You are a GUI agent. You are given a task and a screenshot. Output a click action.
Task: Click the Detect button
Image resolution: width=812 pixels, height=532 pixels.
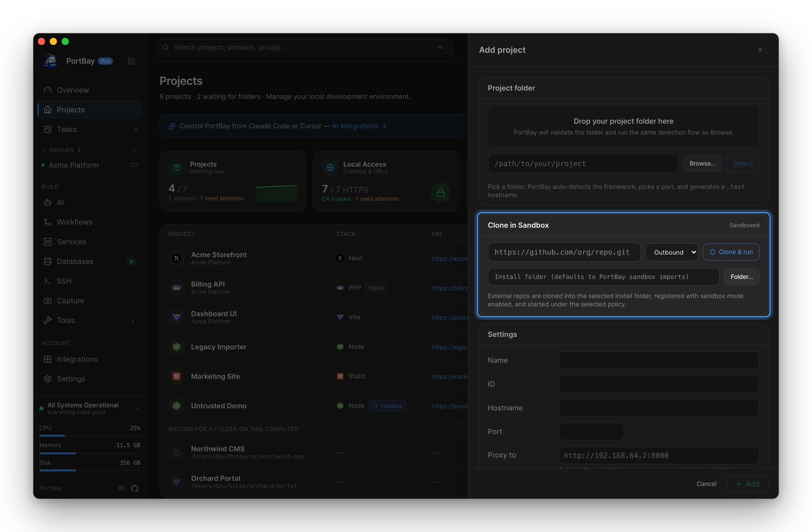coord(743,163)
